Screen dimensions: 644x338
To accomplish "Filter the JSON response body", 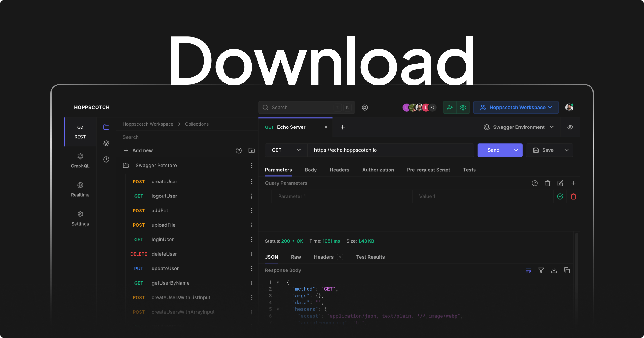I will click(541, 270).
